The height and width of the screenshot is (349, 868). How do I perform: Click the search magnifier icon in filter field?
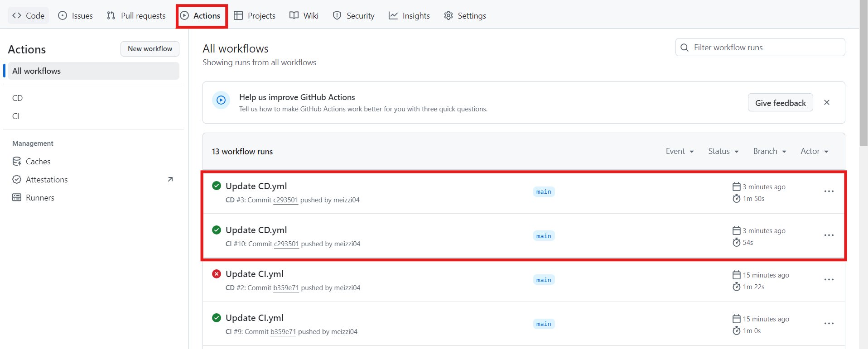(x=685, y=48)
